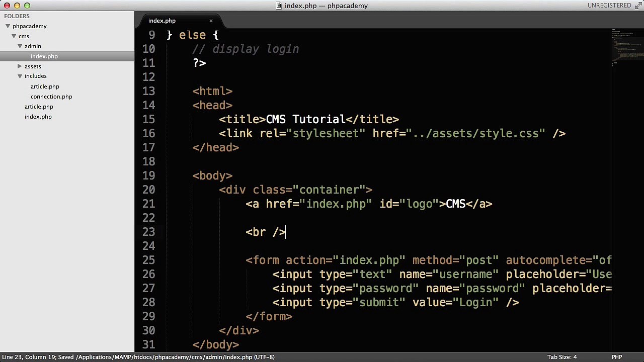Click the 'container' class value
The height and width of the screenshot is (362, 644).
(x=329, y=190)
